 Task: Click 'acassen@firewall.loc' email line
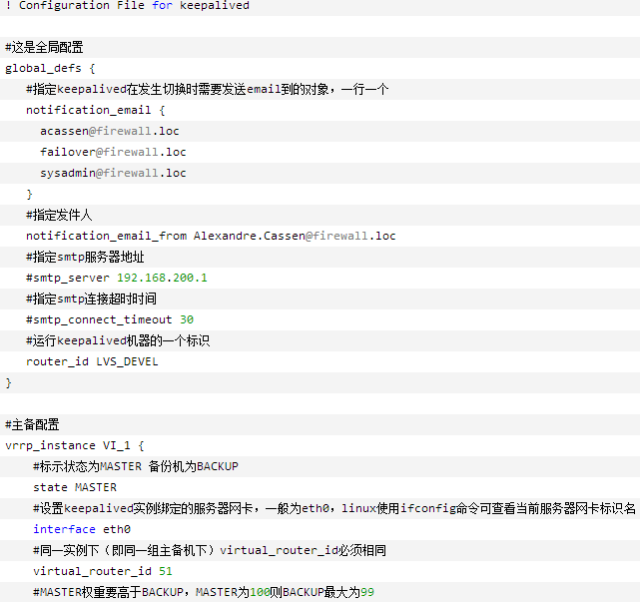pyautogui.click(x=109, y=131)
